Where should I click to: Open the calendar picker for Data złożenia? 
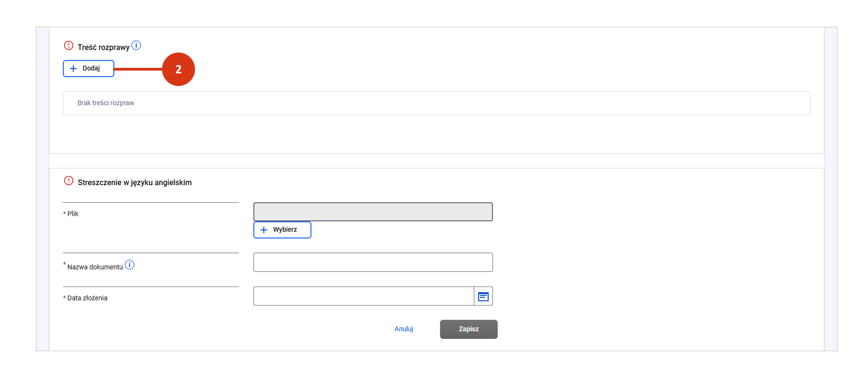coord(483,296)
